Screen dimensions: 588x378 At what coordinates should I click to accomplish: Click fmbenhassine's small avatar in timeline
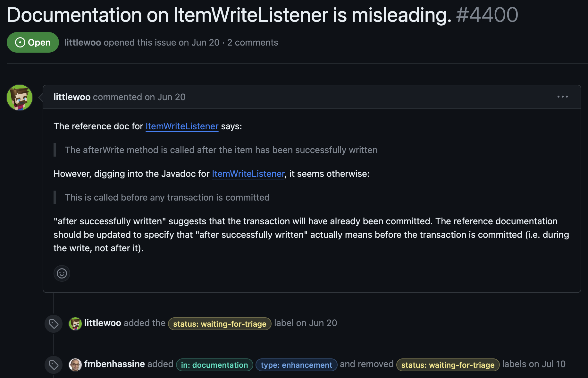click(75, 365)
